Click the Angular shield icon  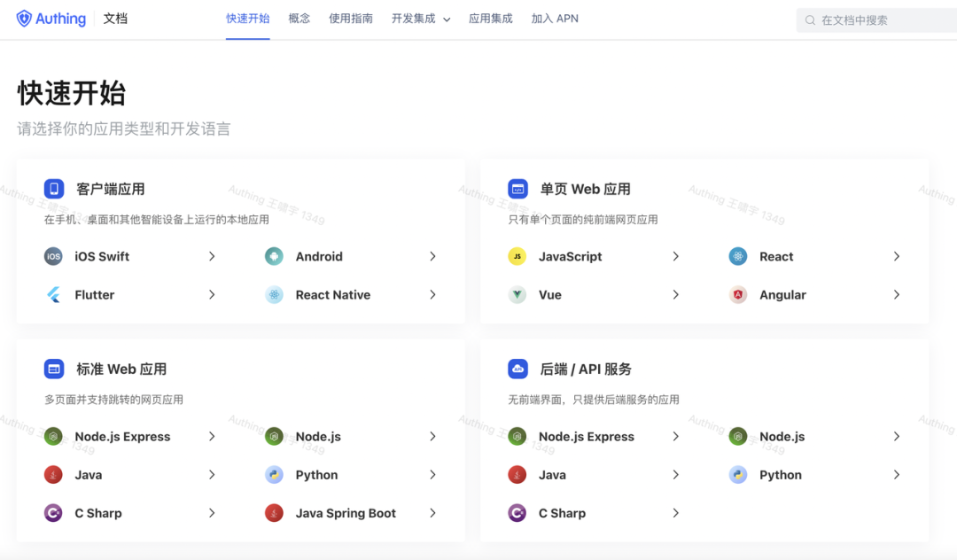pos(738,295)
